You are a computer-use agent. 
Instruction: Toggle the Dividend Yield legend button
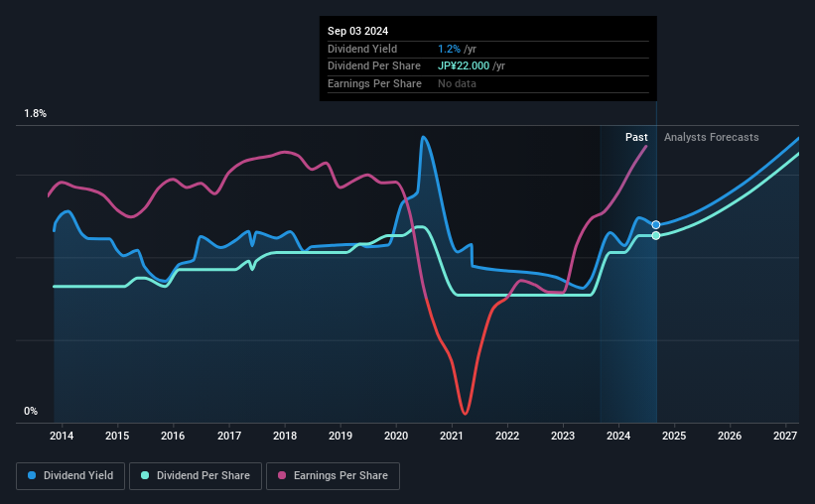pyautogui.click(x=70, y=476)
